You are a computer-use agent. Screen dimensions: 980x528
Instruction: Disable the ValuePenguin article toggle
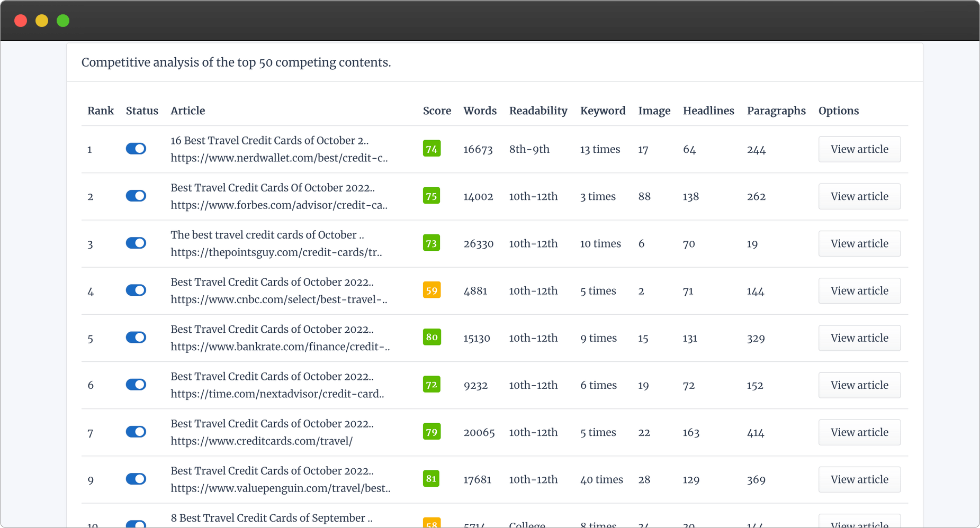pos(136,479)
